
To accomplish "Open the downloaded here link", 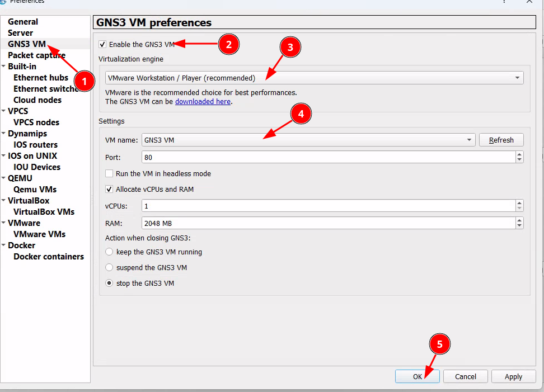I will 203,102.
